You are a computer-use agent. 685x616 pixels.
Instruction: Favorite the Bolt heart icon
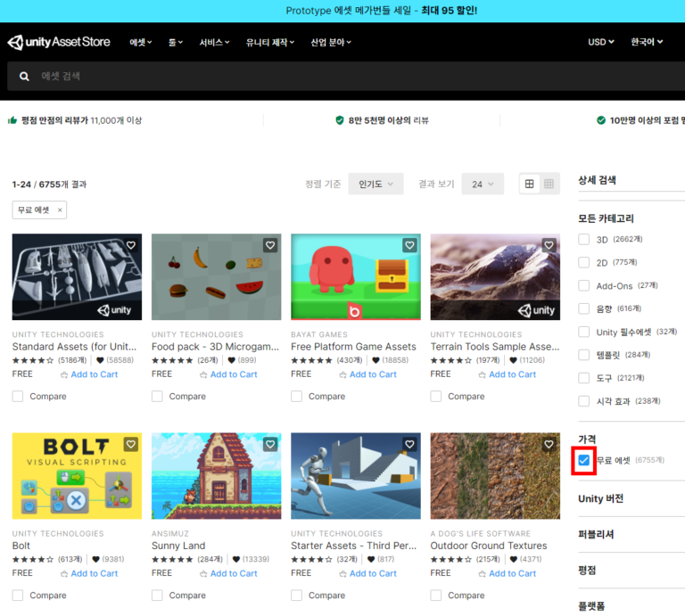pos(131,445)
